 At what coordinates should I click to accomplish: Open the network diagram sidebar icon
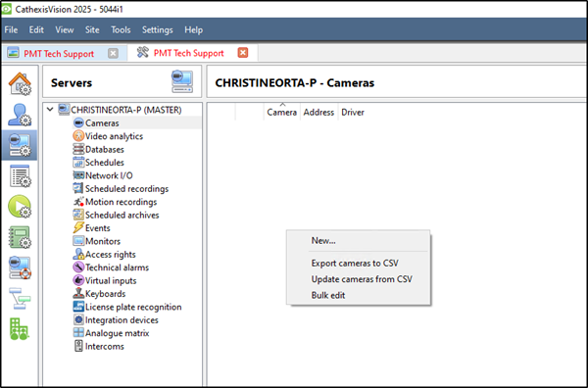(20, 299)
